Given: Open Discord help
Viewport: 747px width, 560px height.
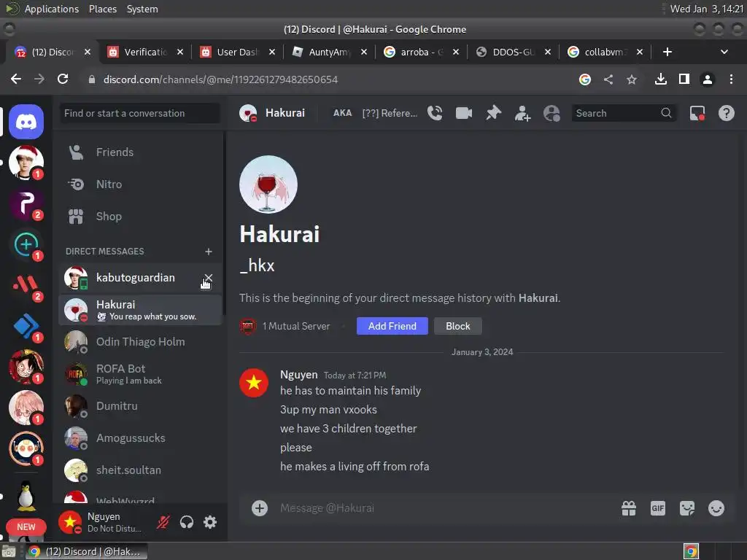Looking at the screenshot, I should coord(726,113).
